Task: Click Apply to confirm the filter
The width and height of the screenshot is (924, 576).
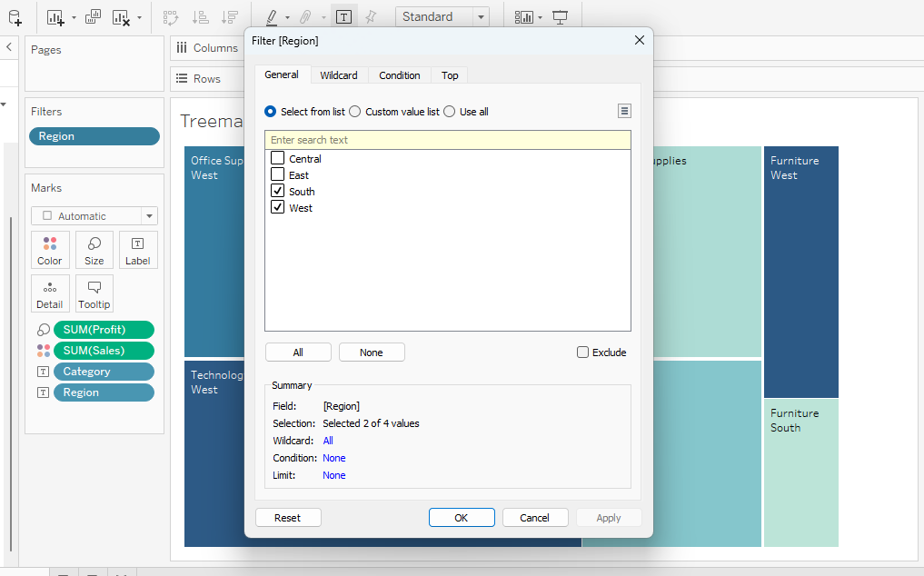Action: pos(609,517)
